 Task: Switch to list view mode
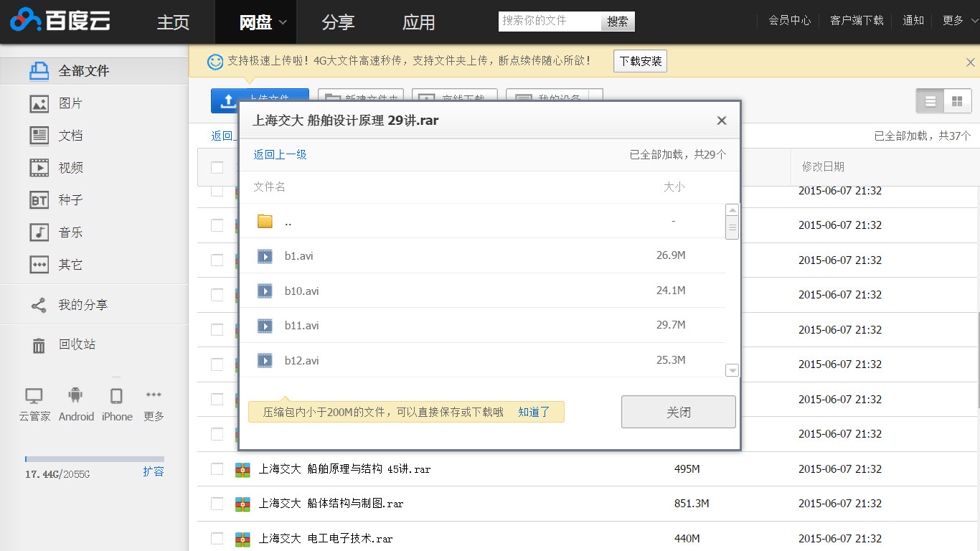[x=930, y=101]
